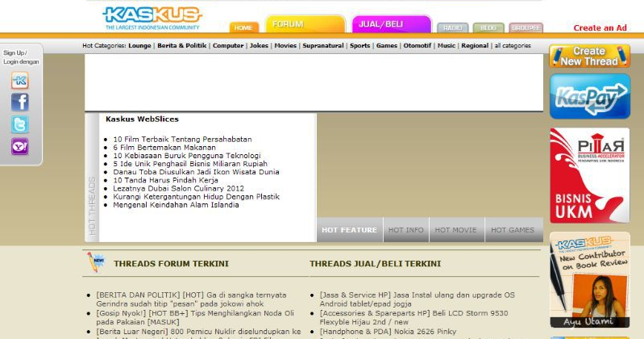The width and height of the screenshot is (644, 339).
Task: Click the THREADS JUAL/BELI TERKINI heading
Action: [x=376, y=264]
